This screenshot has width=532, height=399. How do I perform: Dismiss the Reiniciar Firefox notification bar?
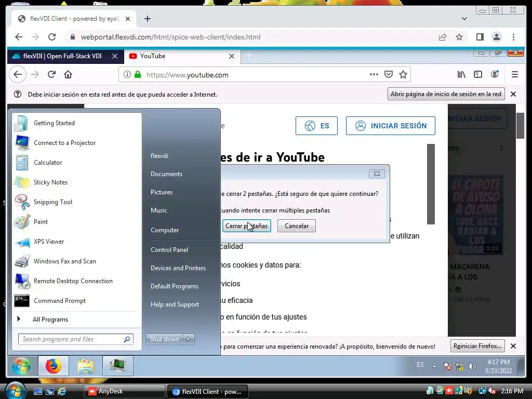coord(513,346)
